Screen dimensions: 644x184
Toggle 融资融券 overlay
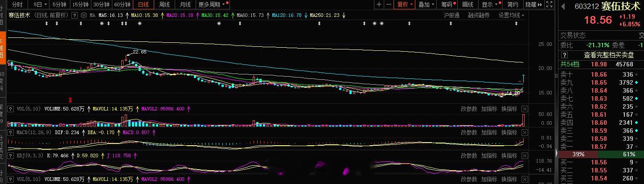479,15
